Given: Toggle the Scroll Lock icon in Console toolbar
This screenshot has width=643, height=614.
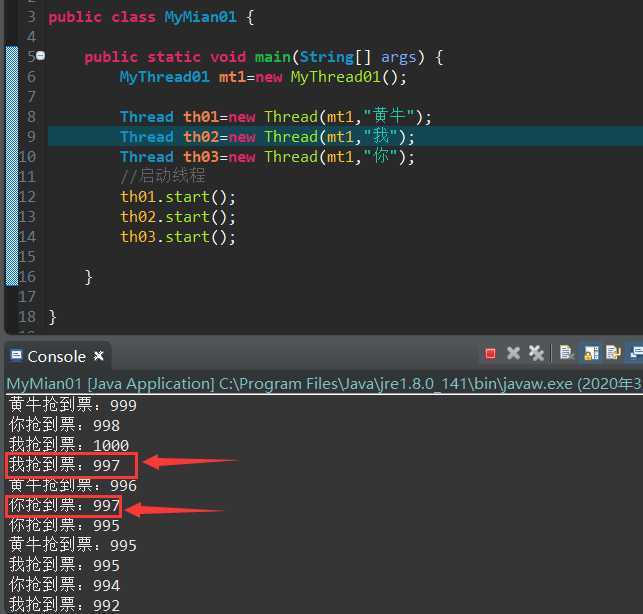Looking at the screenshot, I should tap(591, 353).
